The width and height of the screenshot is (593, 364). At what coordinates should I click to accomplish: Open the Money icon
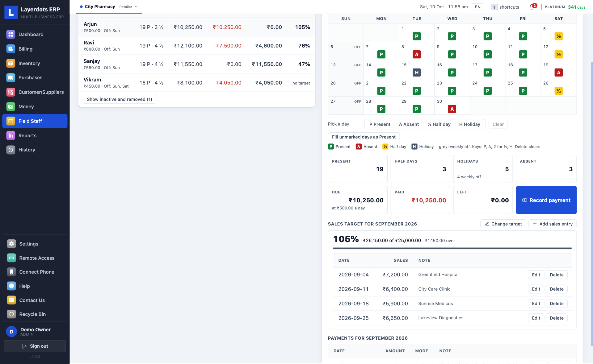(11, 106)
